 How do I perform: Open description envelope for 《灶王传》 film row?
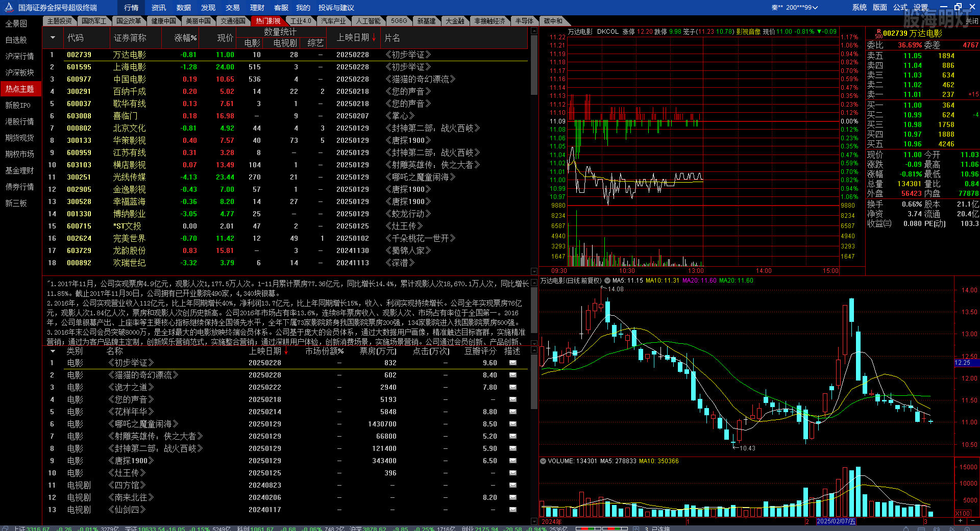(x=513, y=473)
